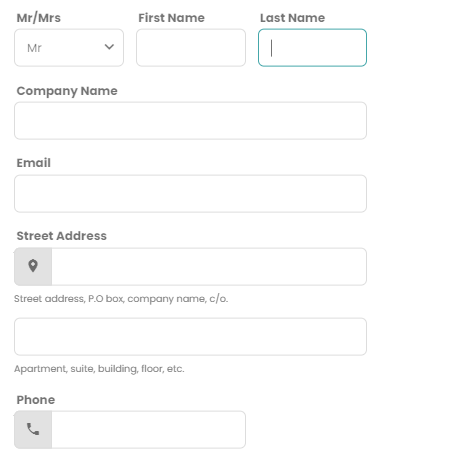Click the 'Street address, P.O box' hint text
Screen dimensions: 469x465
click(x=121, y=299)
